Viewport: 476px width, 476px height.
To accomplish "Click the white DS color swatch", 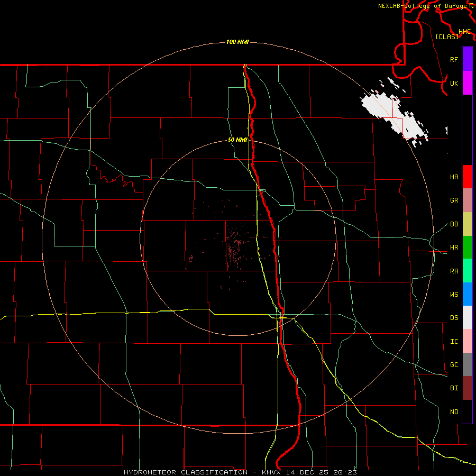I will coord(467,317).
